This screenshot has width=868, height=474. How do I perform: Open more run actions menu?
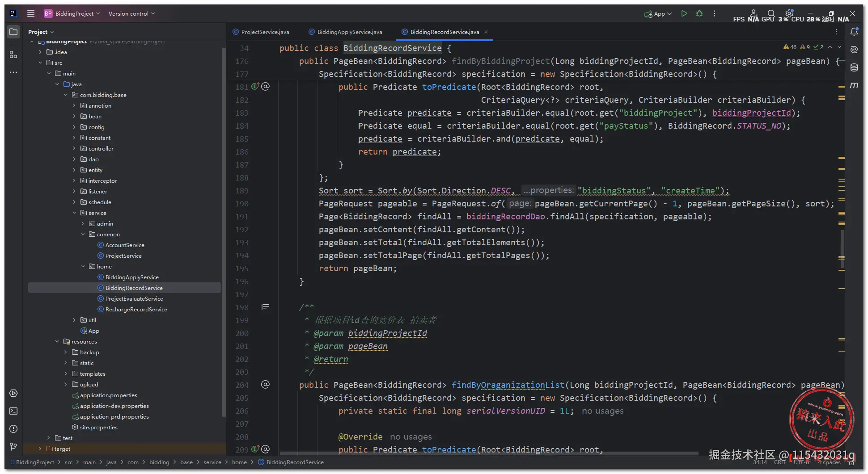coord(715,13)
